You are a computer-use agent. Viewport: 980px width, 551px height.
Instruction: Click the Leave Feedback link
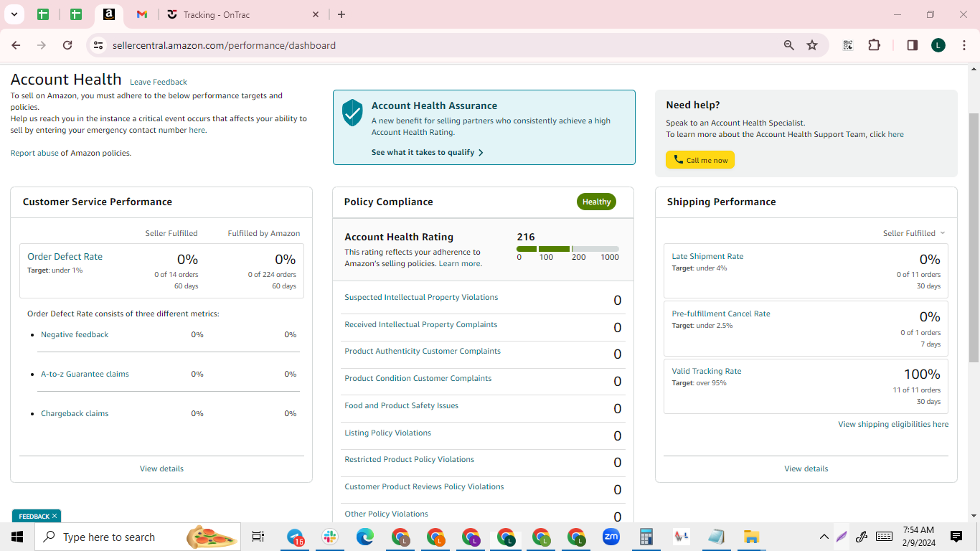pyautogui.click(x=159, y=82)
